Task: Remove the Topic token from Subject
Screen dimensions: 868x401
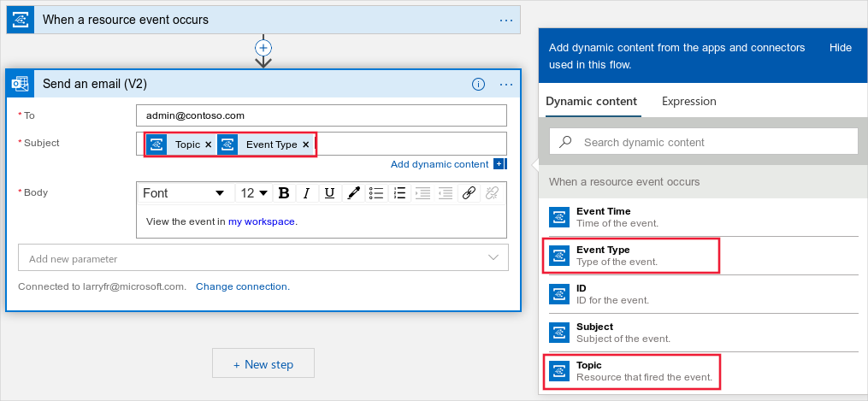Action: click(208, 144)
